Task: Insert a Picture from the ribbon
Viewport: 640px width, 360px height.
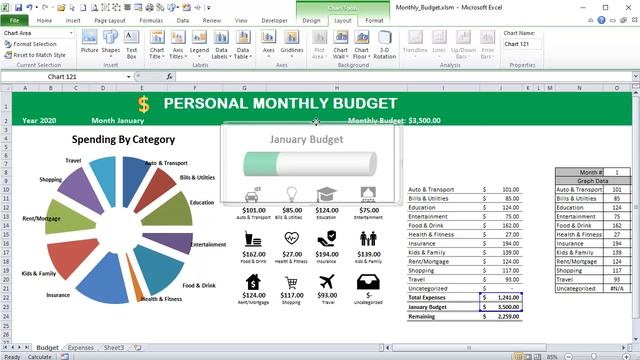Action: (x=89, y=42)
